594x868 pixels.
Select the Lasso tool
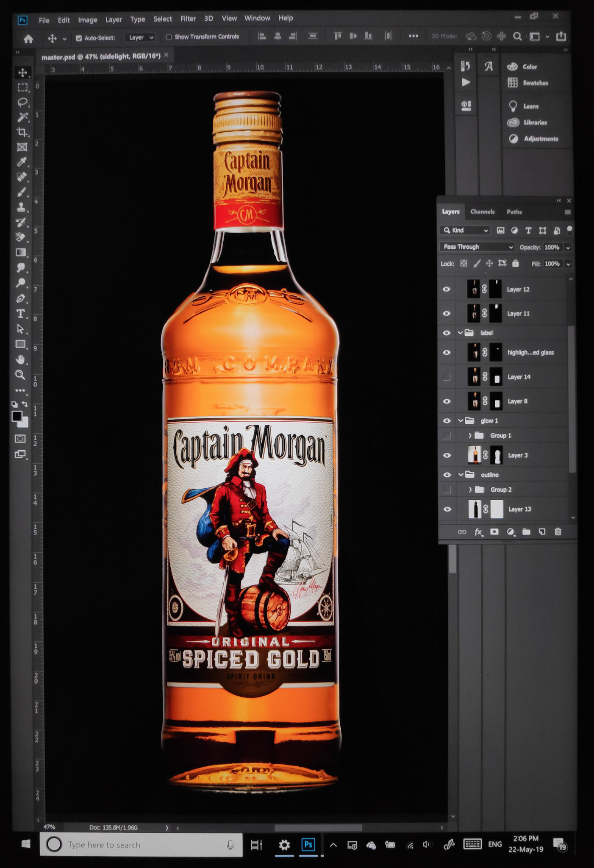(x=22, y=103)
